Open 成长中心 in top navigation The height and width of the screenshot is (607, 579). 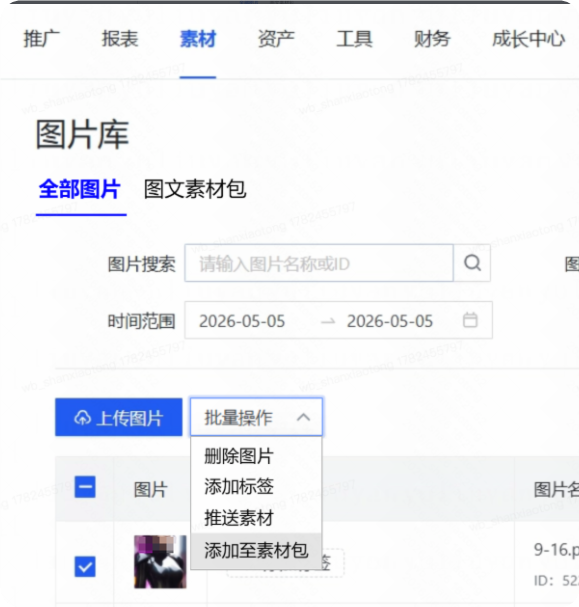[528, 39]
